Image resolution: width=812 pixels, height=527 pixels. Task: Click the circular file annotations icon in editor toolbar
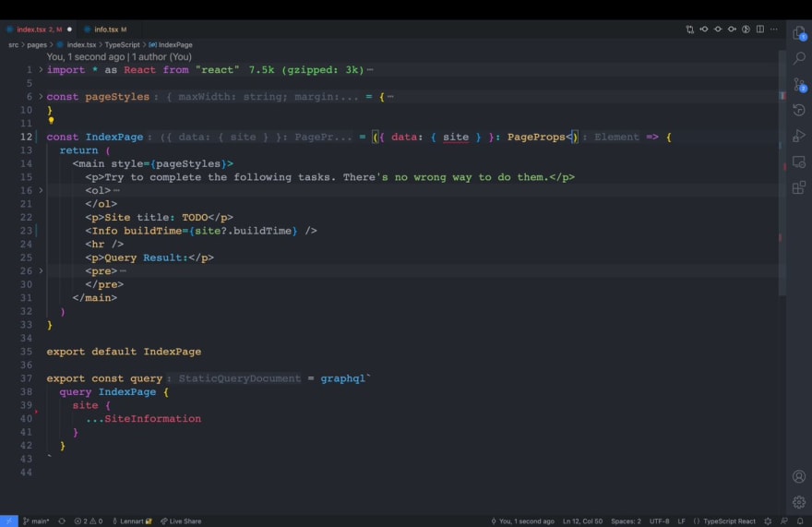pyautogui.click(x=746, y=30)
